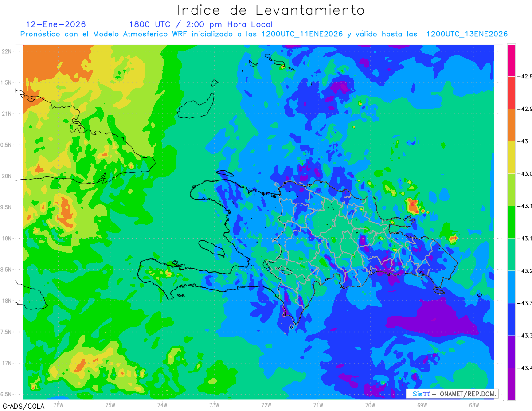This screenshot has width=532, height=411.
Task: Click the 'ONAMET/REP.DOM.' logo box
Action: click(x=452, y=394)
